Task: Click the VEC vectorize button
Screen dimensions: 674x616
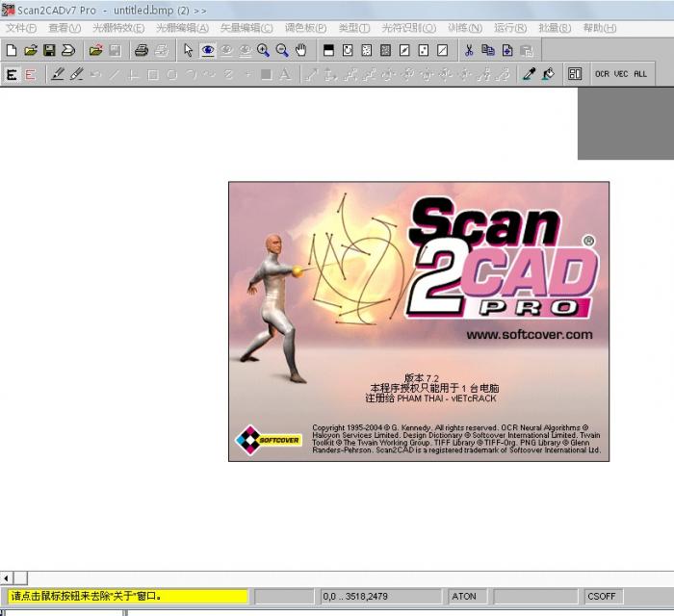Action: (621, 74)
